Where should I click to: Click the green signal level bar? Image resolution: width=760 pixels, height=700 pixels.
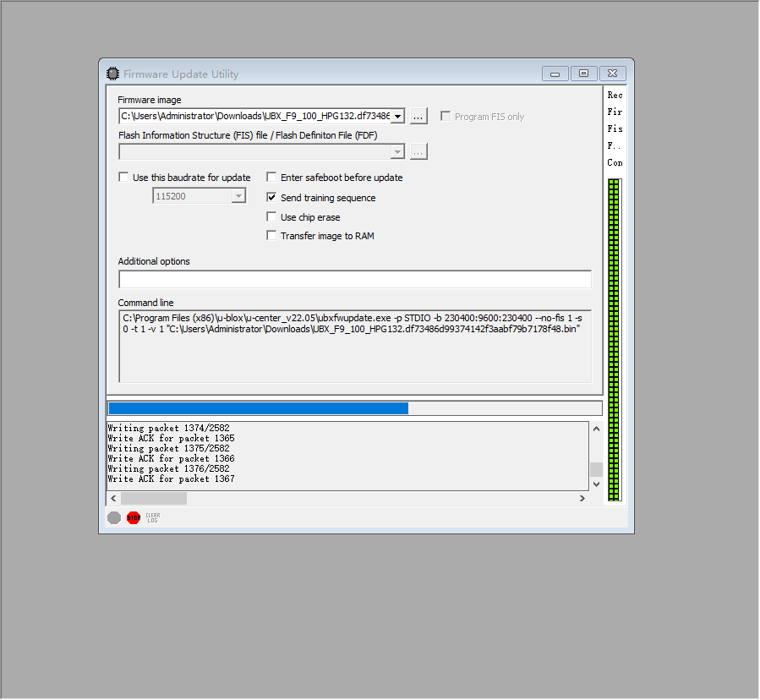pyautogui.click(x=614, y=339)
